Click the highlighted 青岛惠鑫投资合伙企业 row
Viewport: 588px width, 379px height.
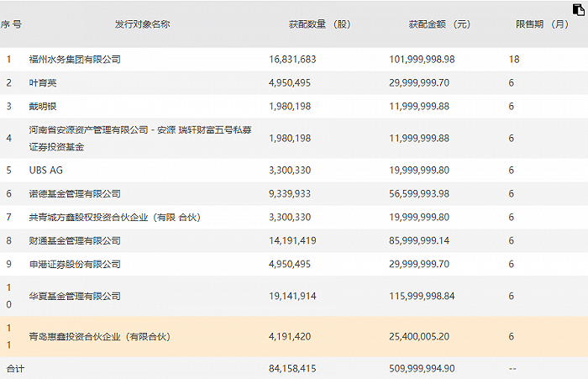pyautogui.click(x=99, y=337)
